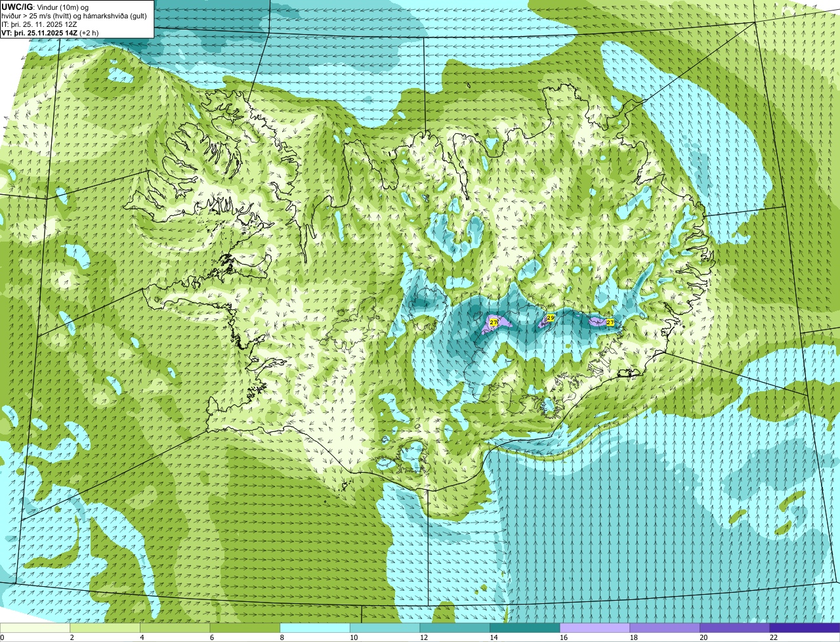Viewport: 840px width, 642px height.
Task: Click the 'UWC/IG: Vindur (10m) og' title line
Action: [46, 7]
